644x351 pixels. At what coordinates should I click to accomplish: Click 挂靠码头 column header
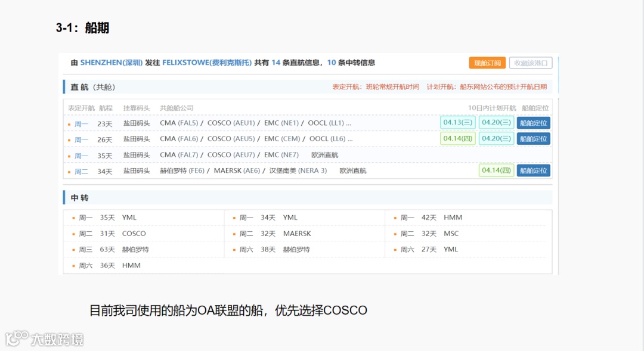(x=137, y=108)
